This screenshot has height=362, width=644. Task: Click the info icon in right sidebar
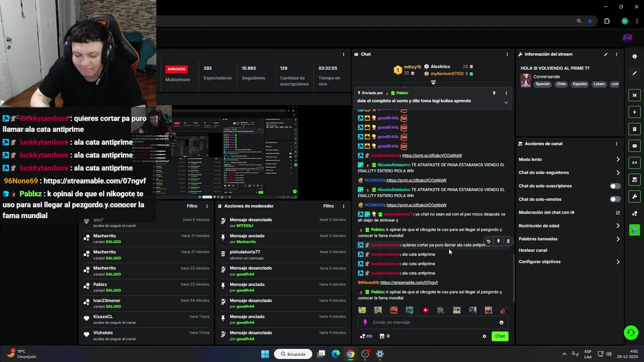pos(634,56)
